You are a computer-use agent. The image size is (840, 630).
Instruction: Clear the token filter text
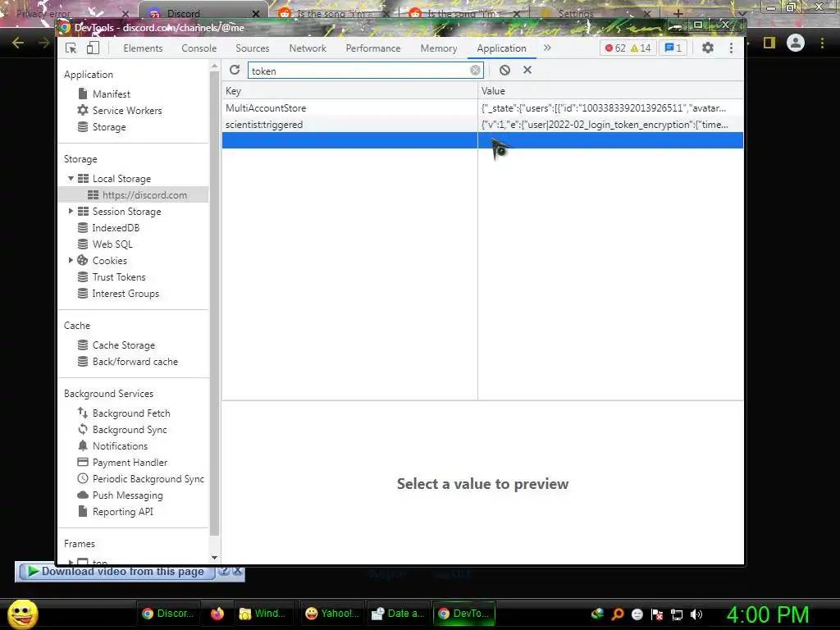click(x=475, y=71)
